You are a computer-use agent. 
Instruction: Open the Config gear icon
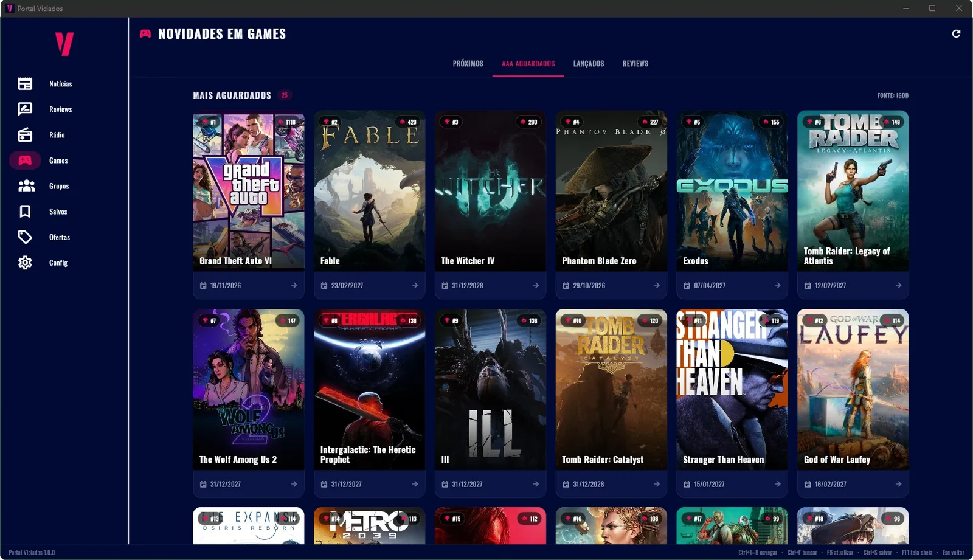25,263
